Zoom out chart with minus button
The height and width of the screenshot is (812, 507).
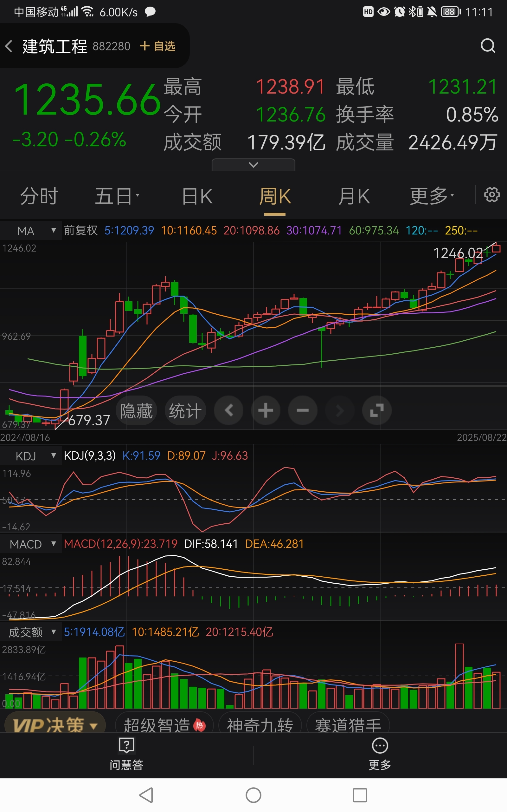[x=302, y=410]
